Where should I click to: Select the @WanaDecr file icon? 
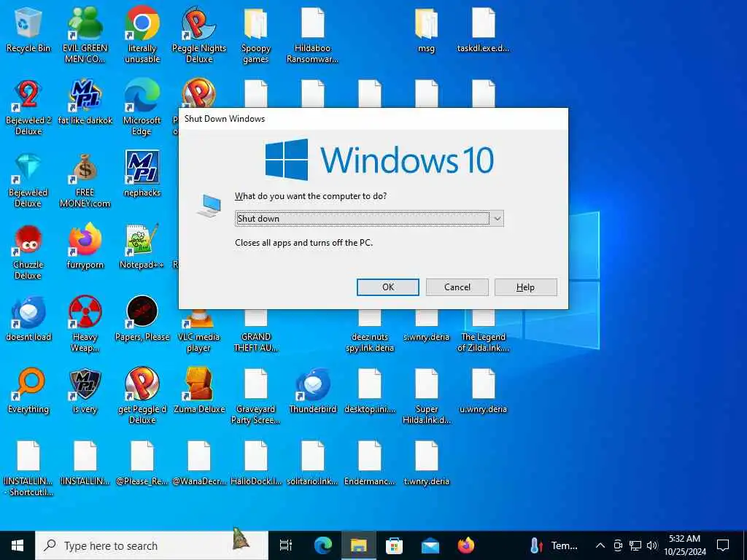coord(198,463)
